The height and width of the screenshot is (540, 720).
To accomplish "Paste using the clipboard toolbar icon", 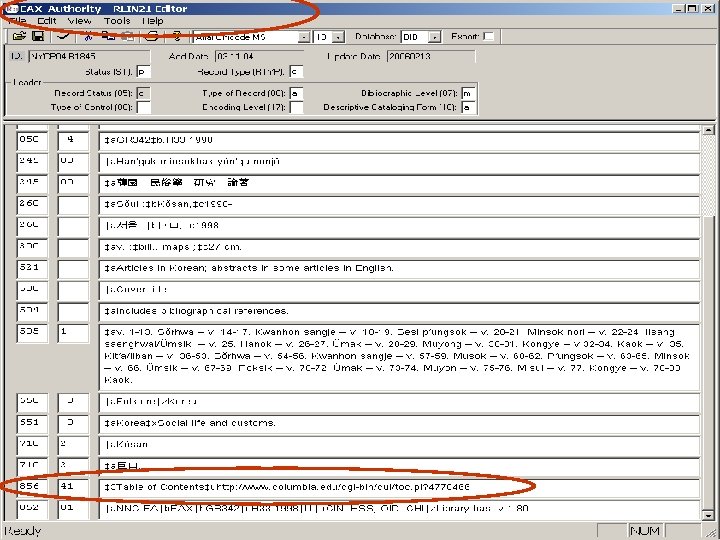I will coord(128,36).
